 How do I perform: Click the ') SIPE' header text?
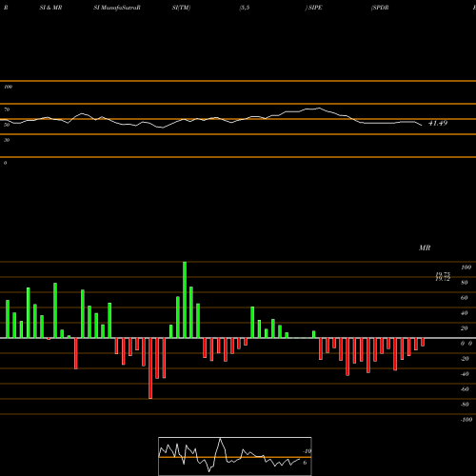click(313, 8)
